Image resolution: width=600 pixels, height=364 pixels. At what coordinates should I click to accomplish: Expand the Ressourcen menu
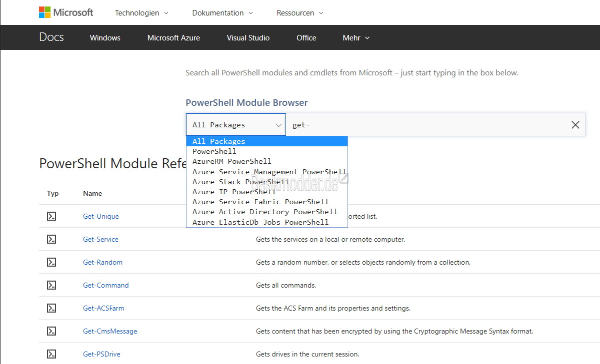point(300,13)
